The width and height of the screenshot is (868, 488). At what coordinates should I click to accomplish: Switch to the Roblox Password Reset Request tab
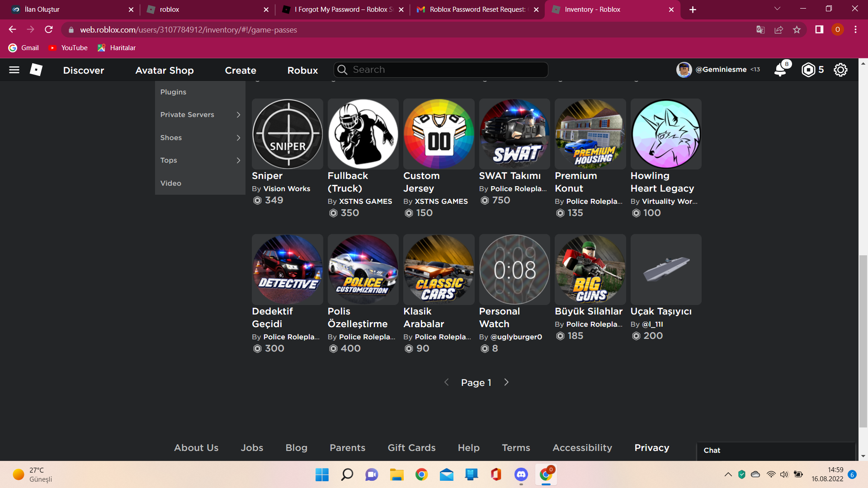[477, 9]
